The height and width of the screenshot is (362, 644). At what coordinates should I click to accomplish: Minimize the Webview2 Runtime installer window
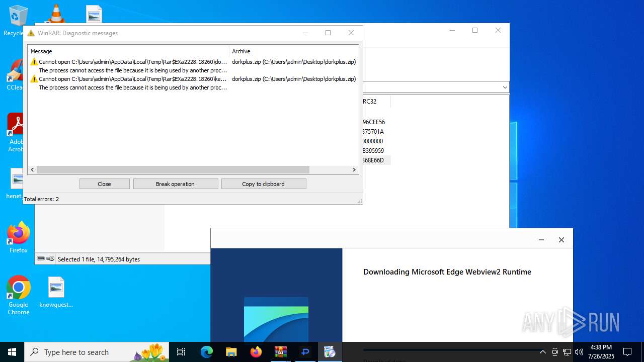[x=541, y=240]
